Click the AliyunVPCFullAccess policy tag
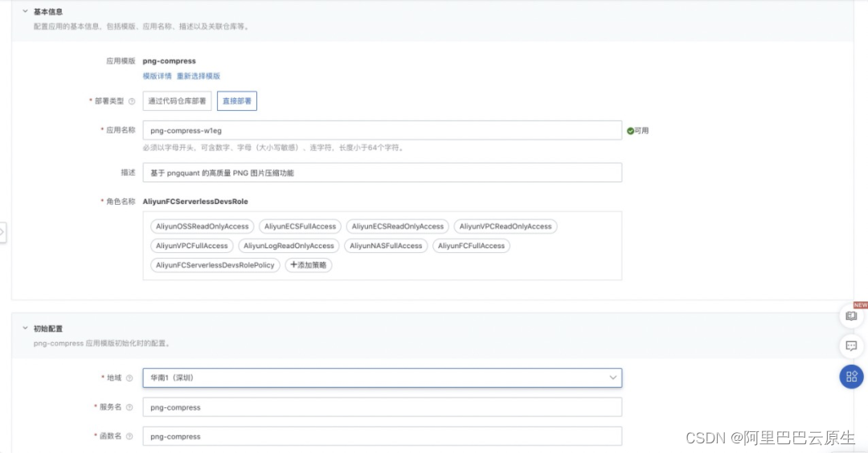Screen dimensions: 868x453 coord(191,246)
